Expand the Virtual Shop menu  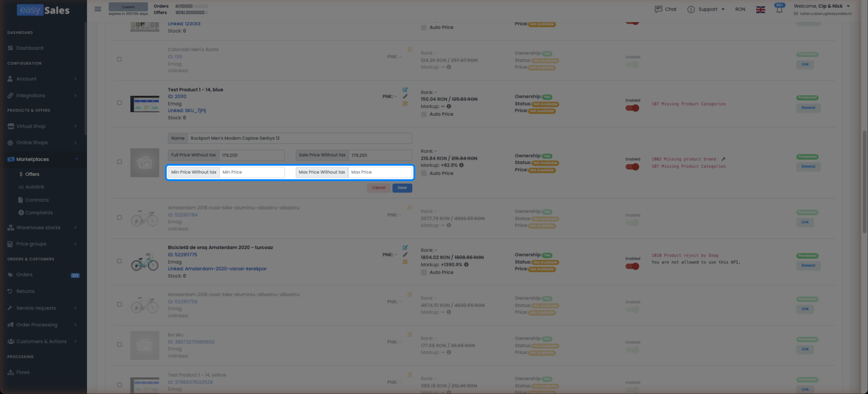[x=43, y=126]
